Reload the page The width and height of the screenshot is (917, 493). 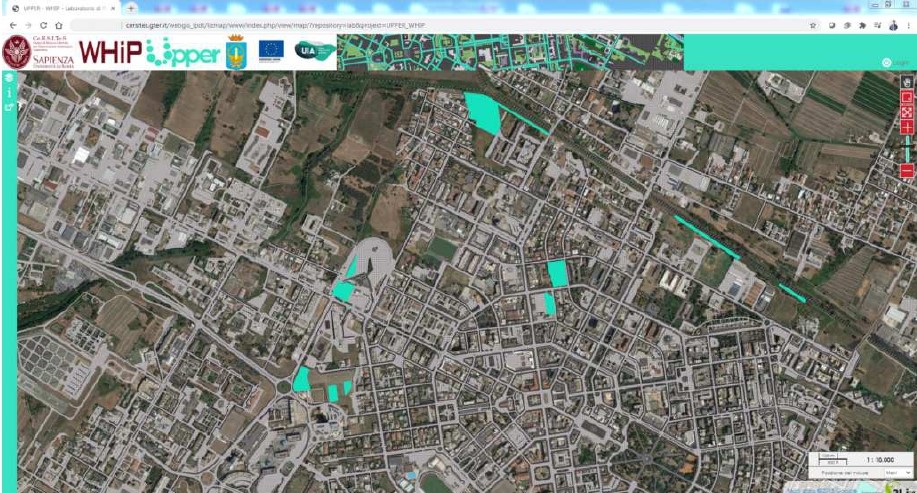[41, 25]
